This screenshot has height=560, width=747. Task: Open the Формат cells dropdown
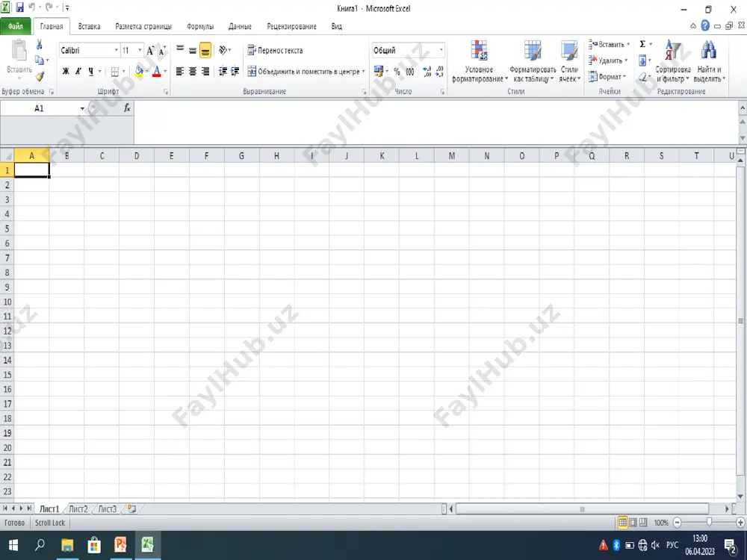(607, 77)
